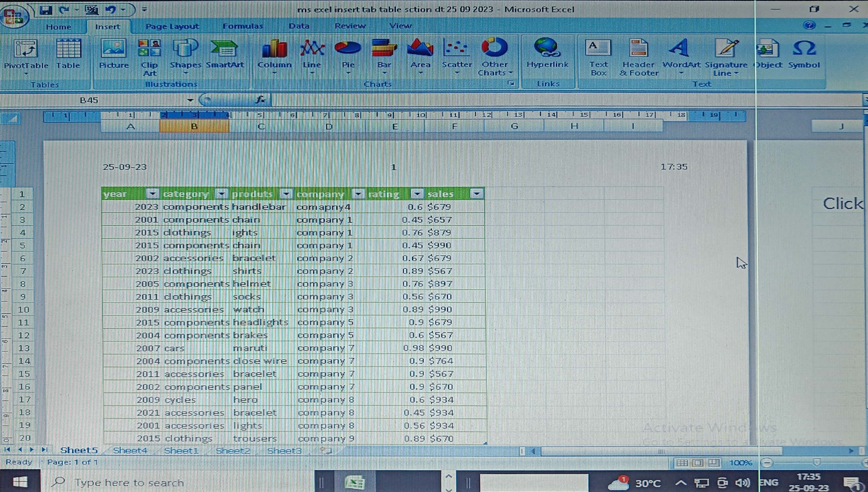Click the zoom out minus button

click(x=767, y=463)
